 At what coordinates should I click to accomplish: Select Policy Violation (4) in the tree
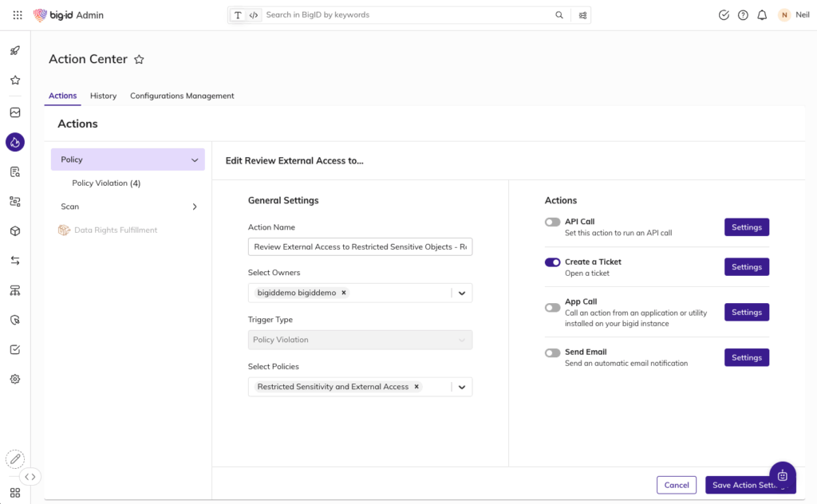tap(106, 183)
